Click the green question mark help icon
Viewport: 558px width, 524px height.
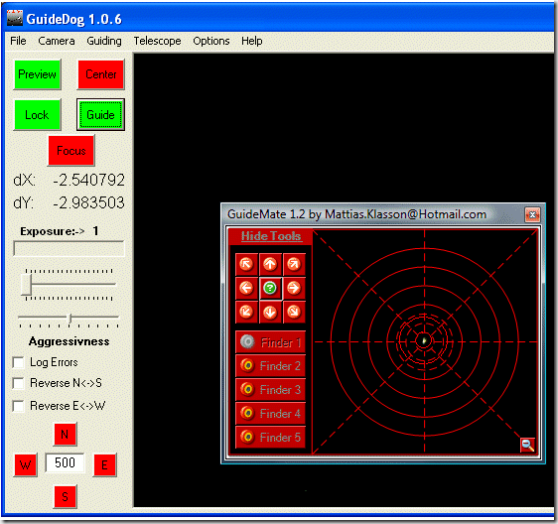tap(270, 288)
